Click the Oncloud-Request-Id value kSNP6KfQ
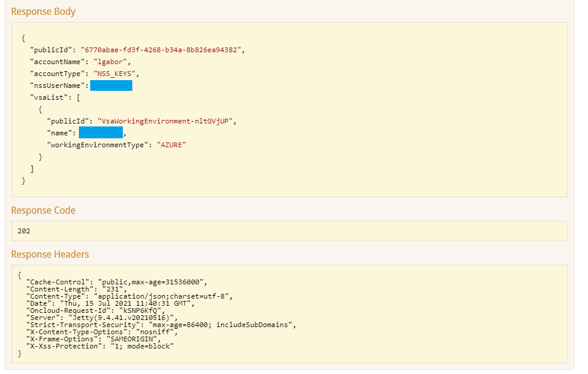The height and width of the screenshot is (374, 588). [x=140, y=310]
